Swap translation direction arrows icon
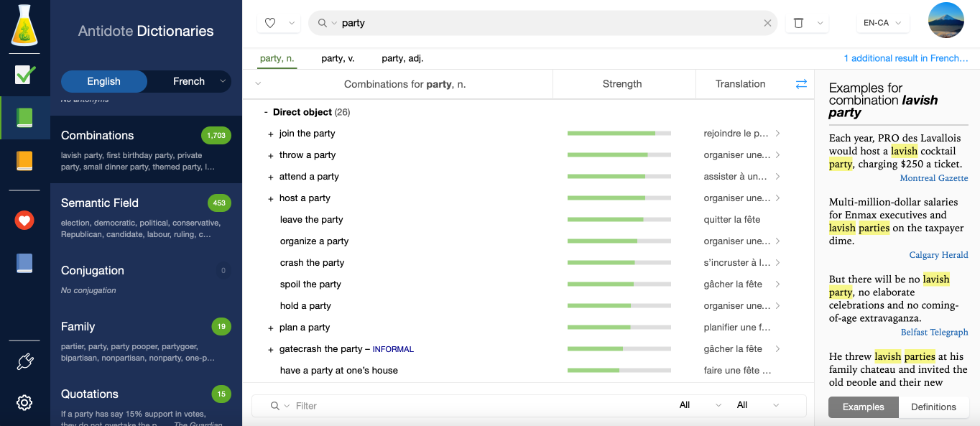980x426 pixels. pyautogui.click(x=801, y=84)
